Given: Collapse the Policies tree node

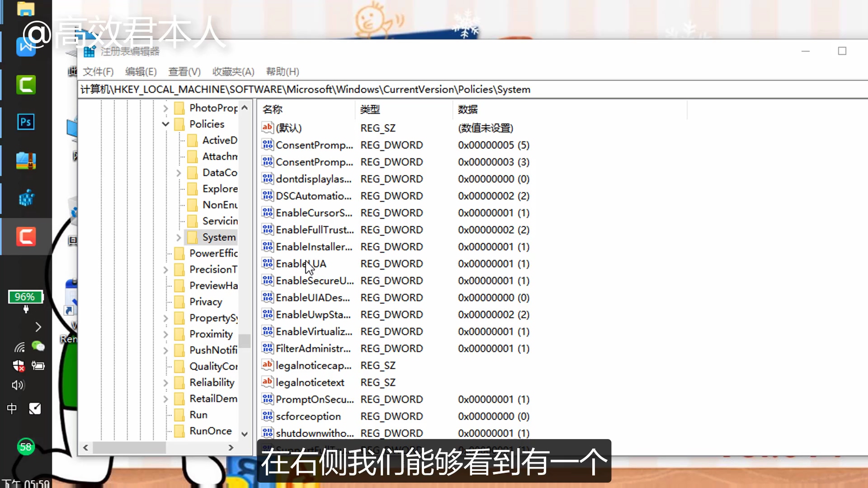Looking at the screenshot, I should point(165,124).
